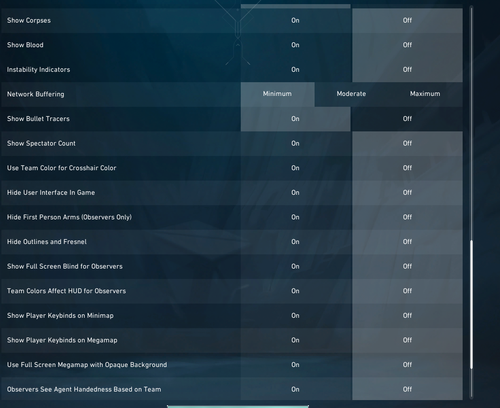
Task: Select Off for Player Keybinds on Megamap
Action: coord(407,340)
